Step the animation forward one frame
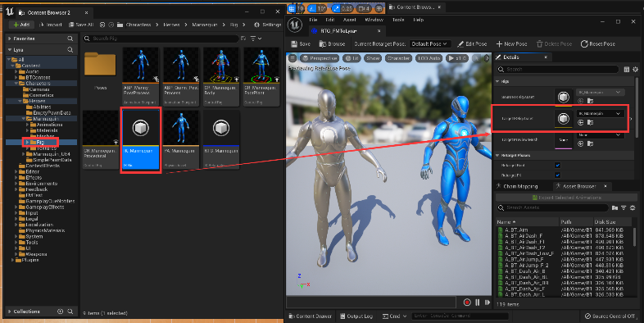This screenshot has width=644, height=323. 488,303
